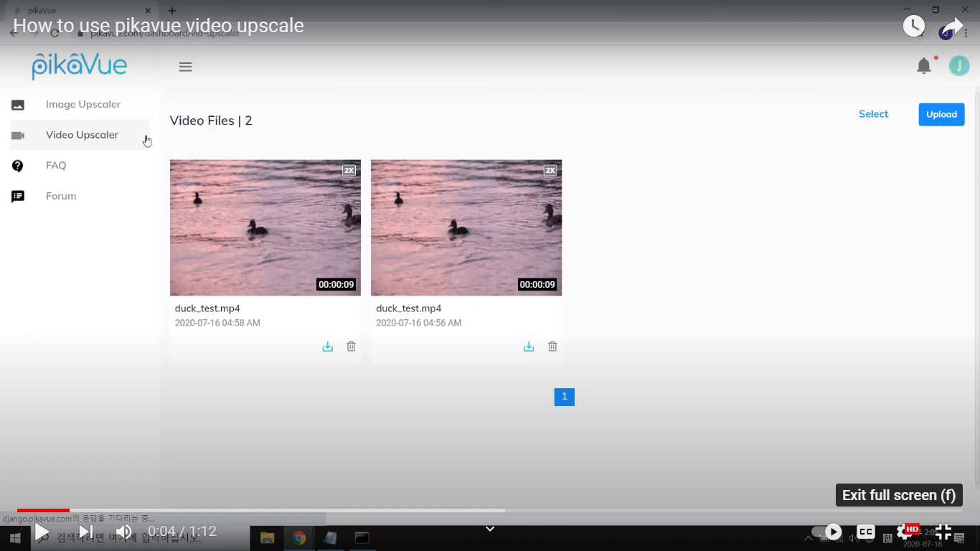Go to Image Upscaler in the sidebar
The height and width of the screenshot is (551, 980).
click(83, 105)
